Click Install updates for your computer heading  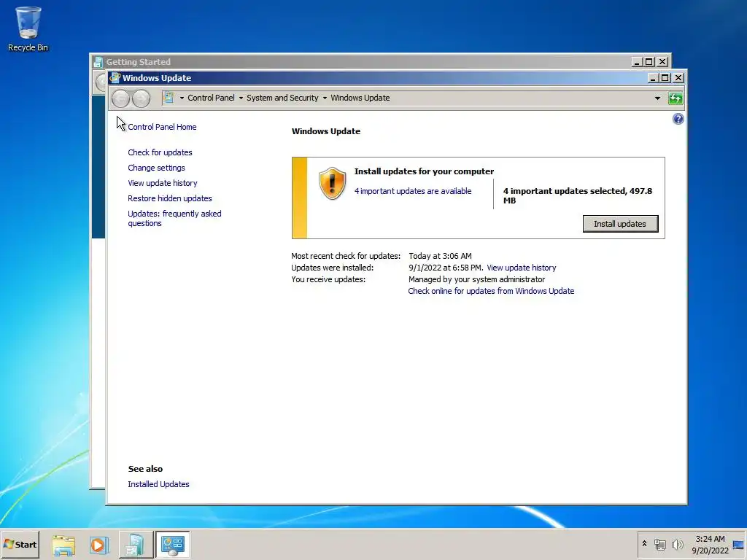point(424,171)
